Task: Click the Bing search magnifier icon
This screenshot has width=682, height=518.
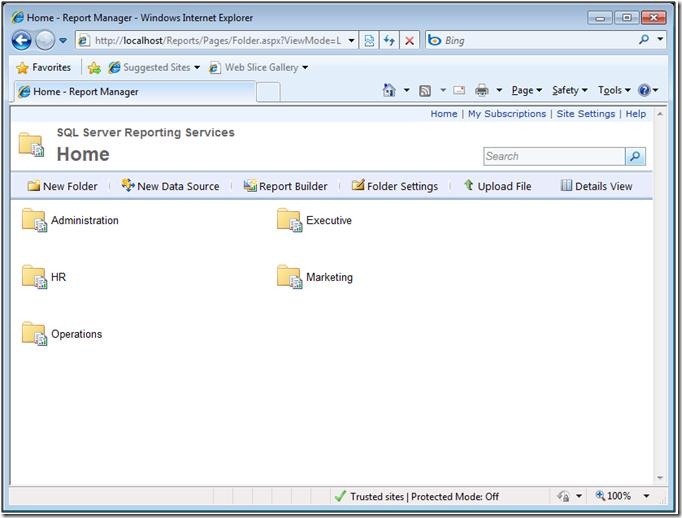Action: pyautogui.click(x=644, y=40)
